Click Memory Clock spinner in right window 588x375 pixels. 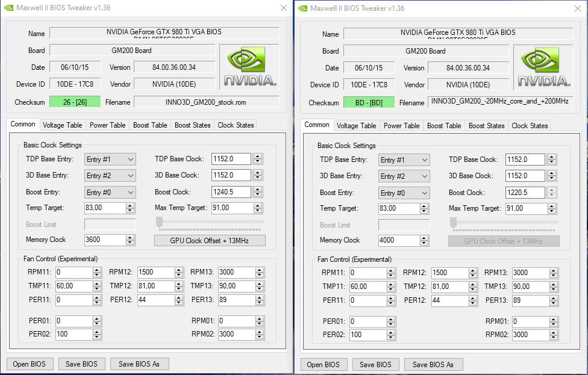tap(424, 241)
